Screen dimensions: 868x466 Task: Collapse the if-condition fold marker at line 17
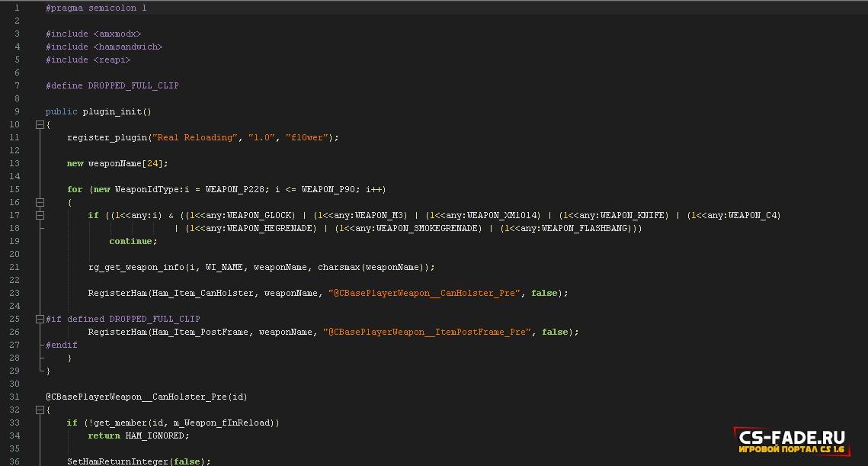pos(40,215)
